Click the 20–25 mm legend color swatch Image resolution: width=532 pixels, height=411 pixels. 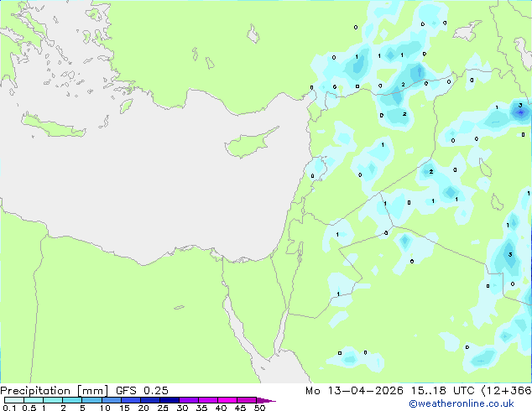point(150,400)
